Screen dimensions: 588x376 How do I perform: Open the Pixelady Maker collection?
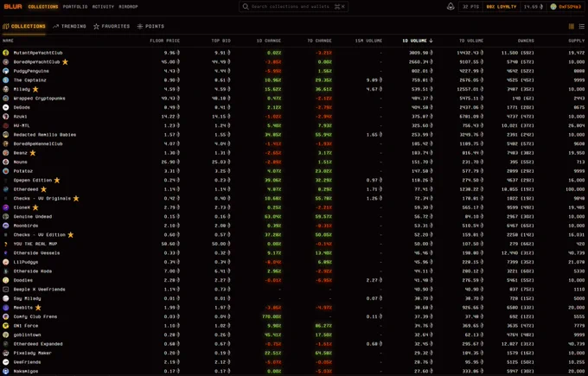(x=33, y=354)
